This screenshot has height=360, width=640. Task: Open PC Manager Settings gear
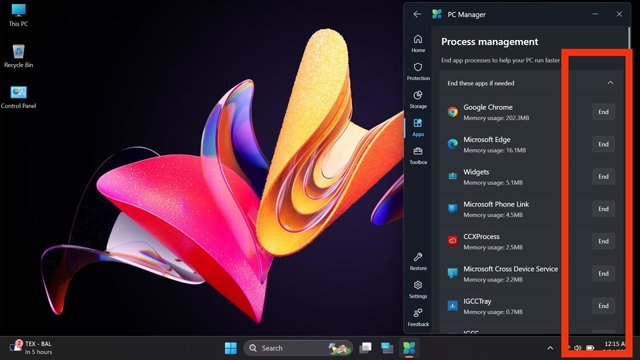418,289
